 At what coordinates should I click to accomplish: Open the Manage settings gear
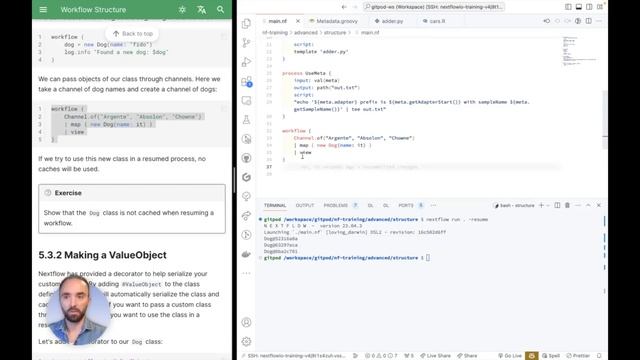[246, 342]
